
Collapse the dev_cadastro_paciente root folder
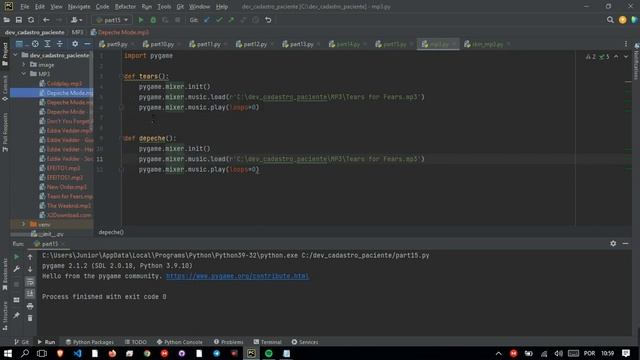(16, 55)
